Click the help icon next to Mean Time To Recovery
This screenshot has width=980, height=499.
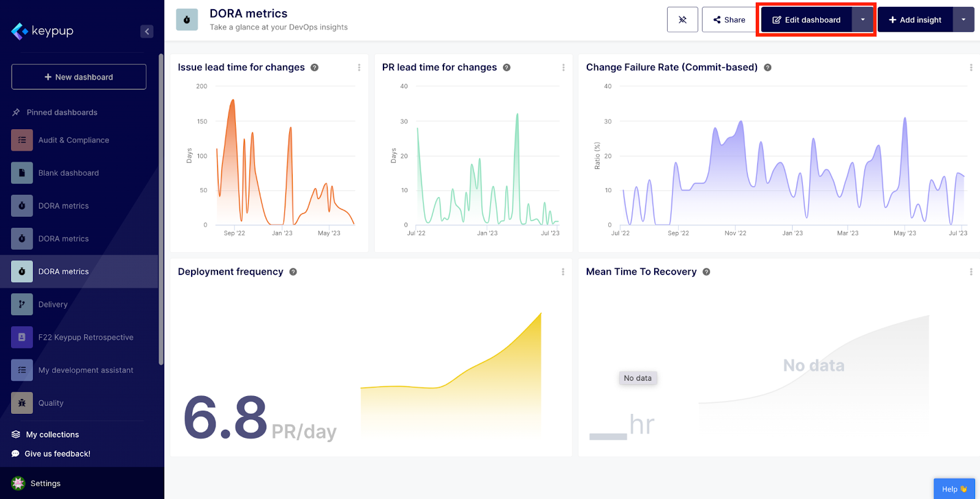(706, 272)
